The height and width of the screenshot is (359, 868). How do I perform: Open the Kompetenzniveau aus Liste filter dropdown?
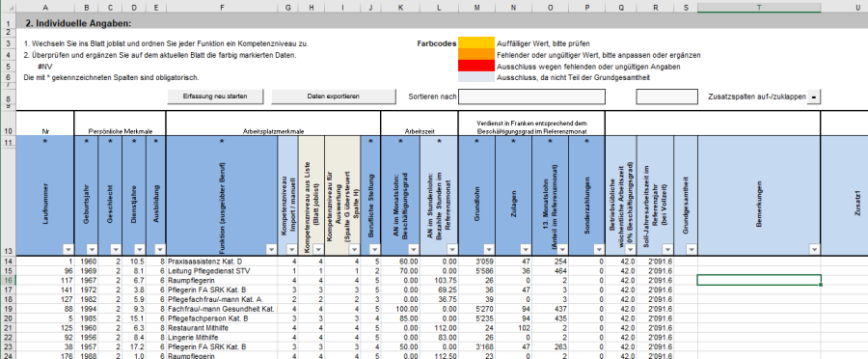click(x=319, y=249)
